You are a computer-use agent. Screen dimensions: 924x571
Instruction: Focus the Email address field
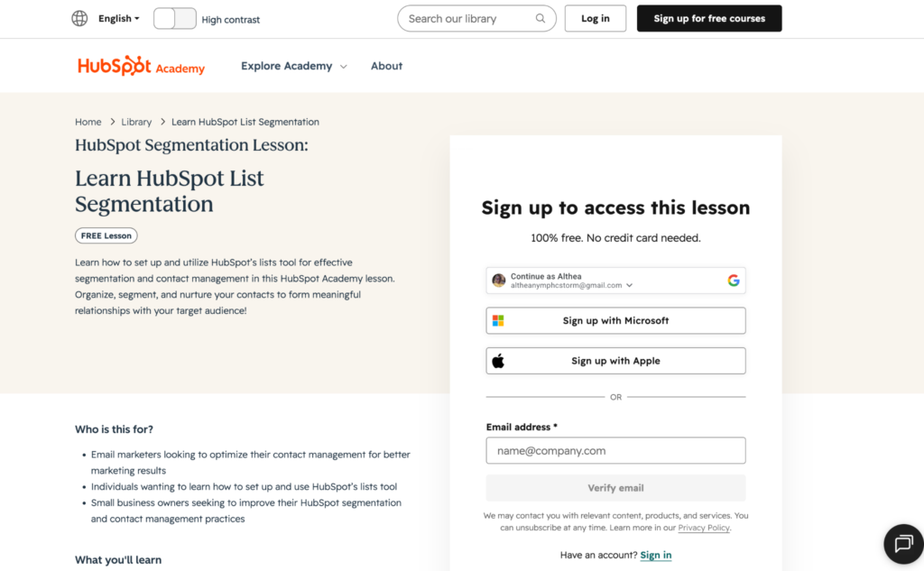(615, 451)
